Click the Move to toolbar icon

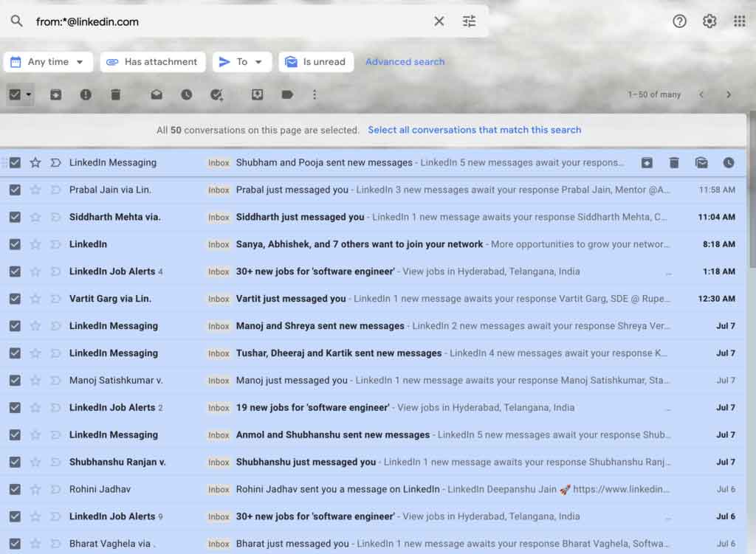[x=258, y=94]
